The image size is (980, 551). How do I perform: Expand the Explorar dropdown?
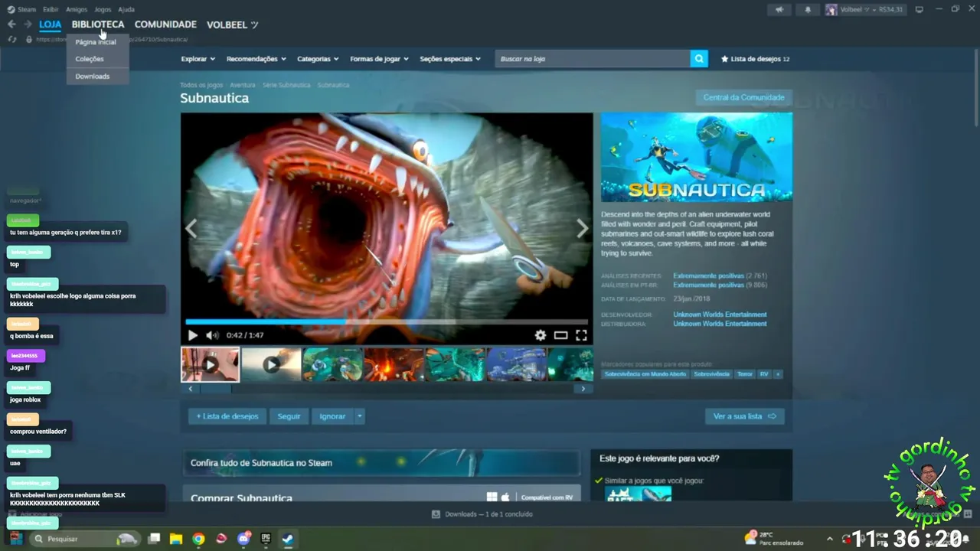(198, 59)
